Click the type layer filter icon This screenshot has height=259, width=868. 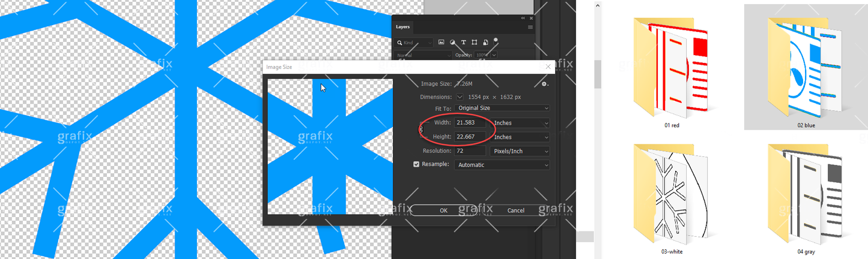point(464,43)
